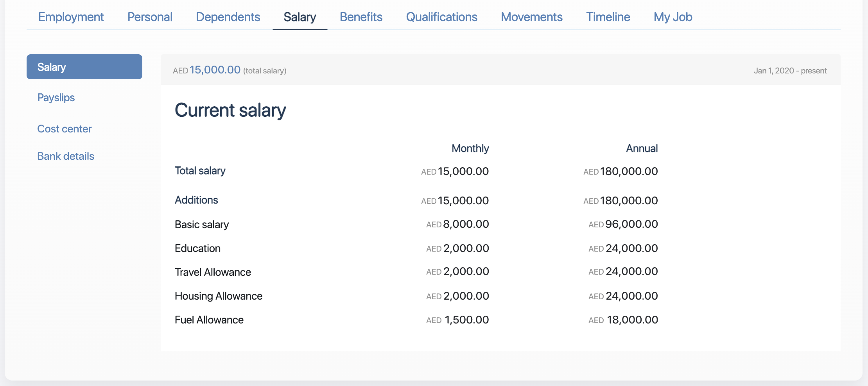This screenshot has width=868, height=386.
Task: Click the Fuel Allowance annual amount 18,000.00
Action: [632, 320]
